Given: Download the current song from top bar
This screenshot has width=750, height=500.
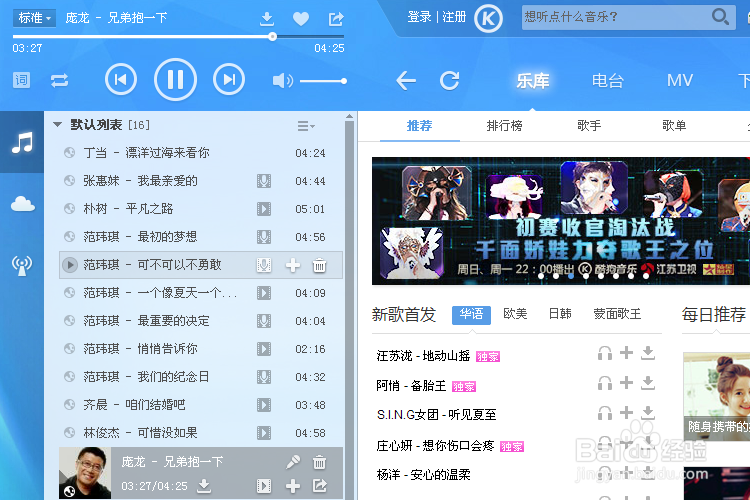Looking at the screenshot, I should tap(266, 19).
